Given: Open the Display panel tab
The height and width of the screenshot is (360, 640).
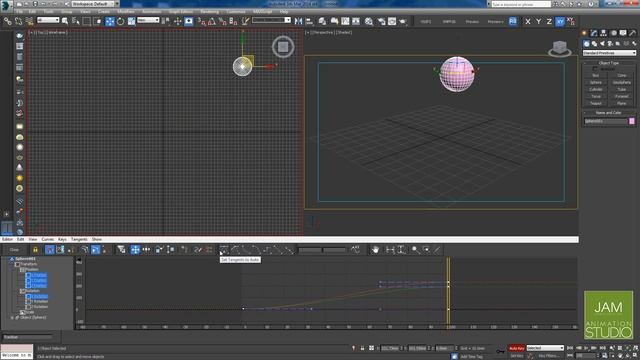Looking at the screenshot, I should pyautogui.click(x=623, y=33).
